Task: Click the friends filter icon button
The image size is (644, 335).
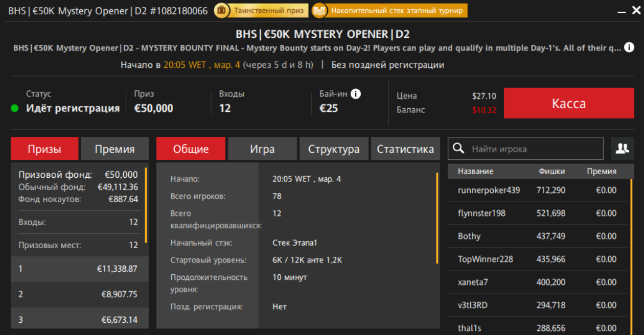Action: (x=622, y=149)
